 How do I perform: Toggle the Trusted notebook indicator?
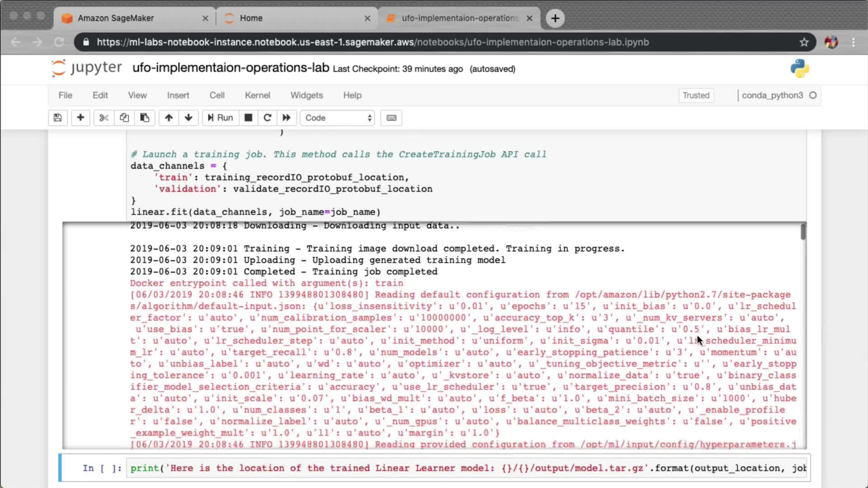[696, 95]
